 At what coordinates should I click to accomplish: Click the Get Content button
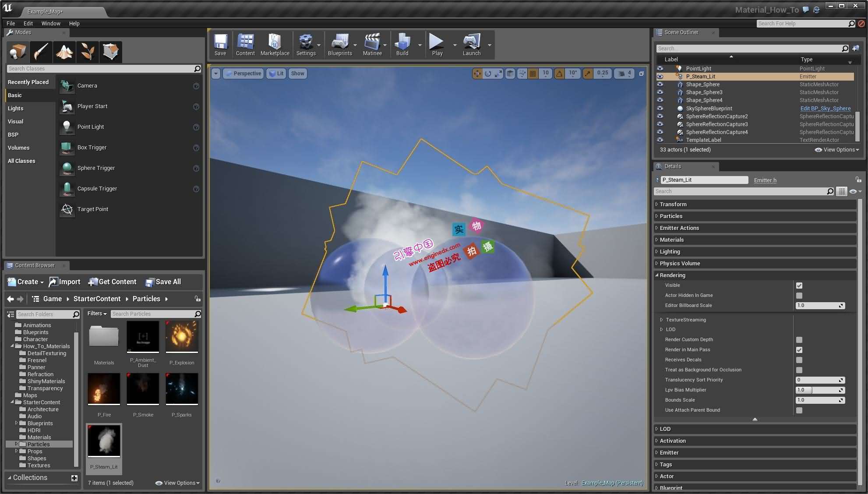(x=112, y=282)
